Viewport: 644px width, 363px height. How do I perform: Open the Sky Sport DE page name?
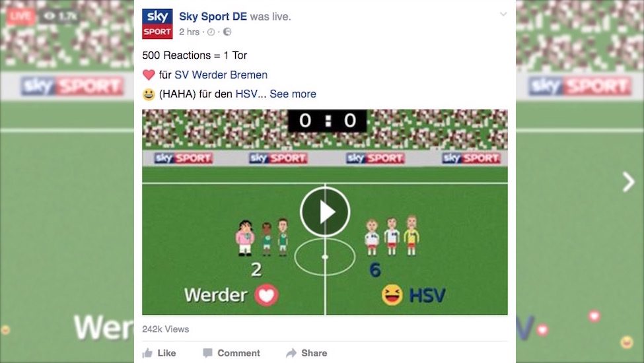pos(213,16)
